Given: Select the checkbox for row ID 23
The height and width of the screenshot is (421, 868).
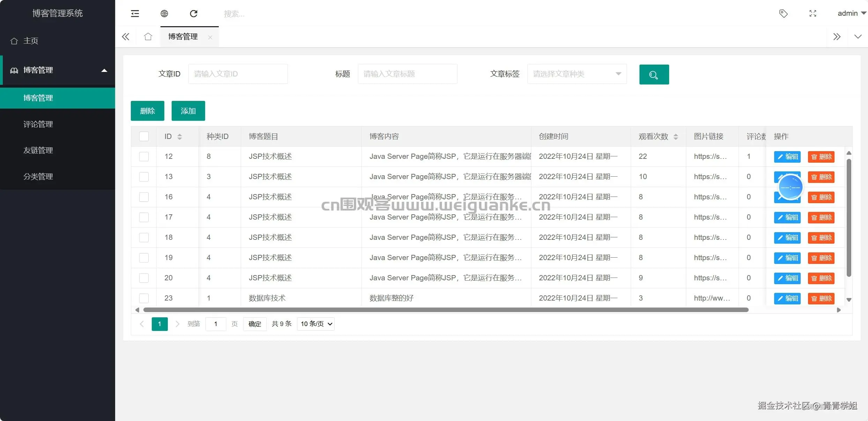Looking at the screenshot, I should click(x=144, y=298).
